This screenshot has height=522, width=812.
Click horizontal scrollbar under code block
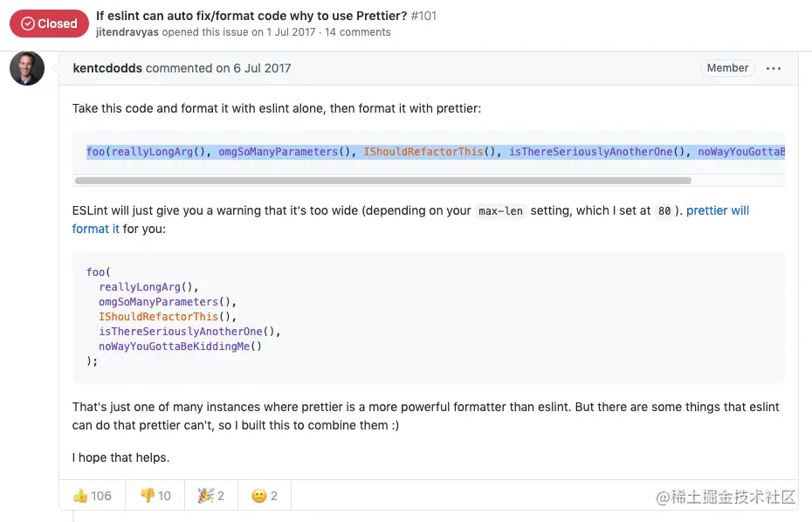click(x=383, y=181)
